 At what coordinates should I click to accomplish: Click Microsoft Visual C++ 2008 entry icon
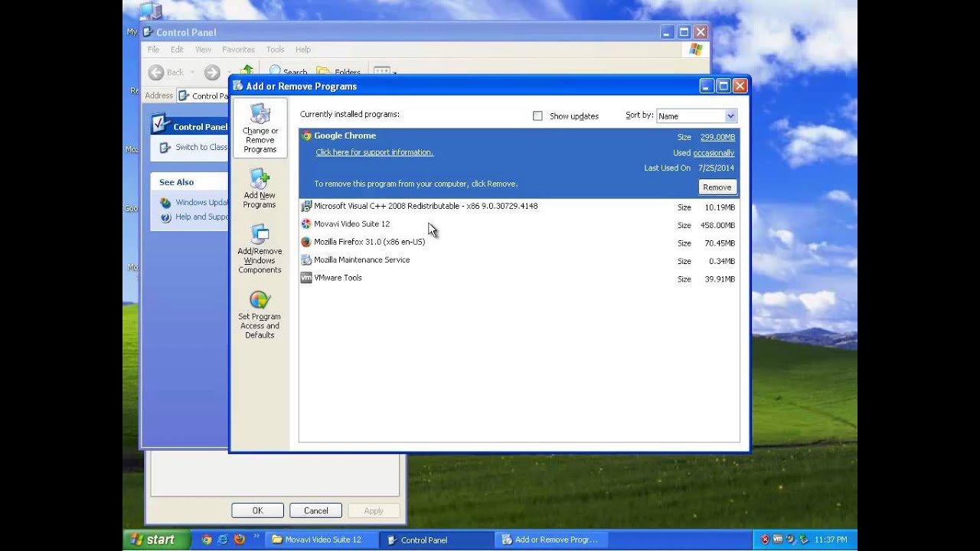306,206
